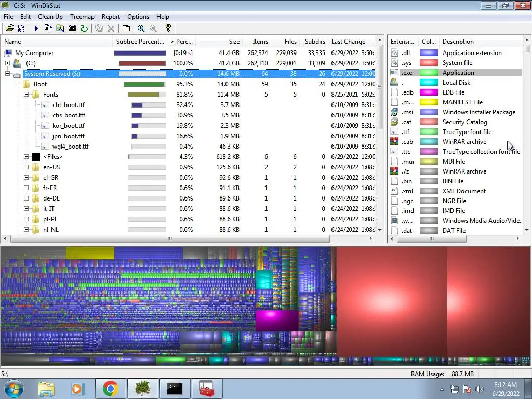
Task: Collapse the Boot folder node
Action: point(17,84)
